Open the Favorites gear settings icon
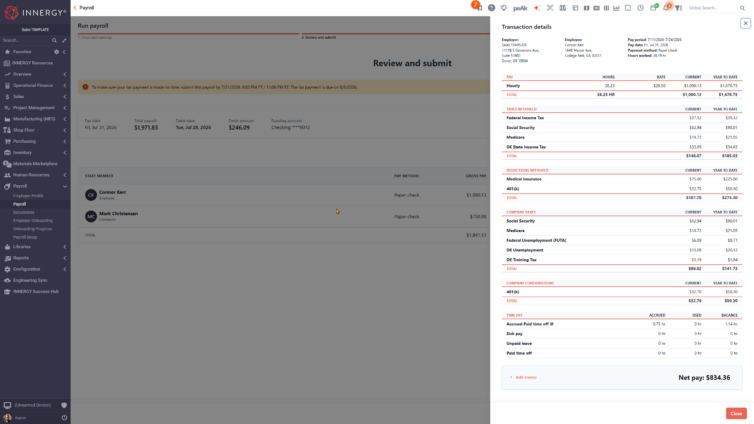The height and width of the screenshot is (424, 754). [x=56, y=51]
